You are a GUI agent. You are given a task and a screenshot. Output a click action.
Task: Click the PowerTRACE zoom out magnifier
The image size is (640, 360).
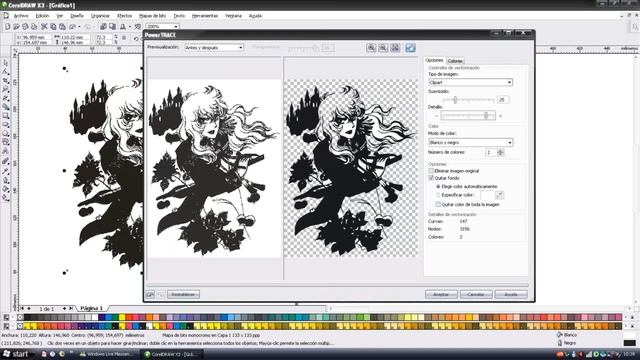pyautogui.click(x=383, y=48)
